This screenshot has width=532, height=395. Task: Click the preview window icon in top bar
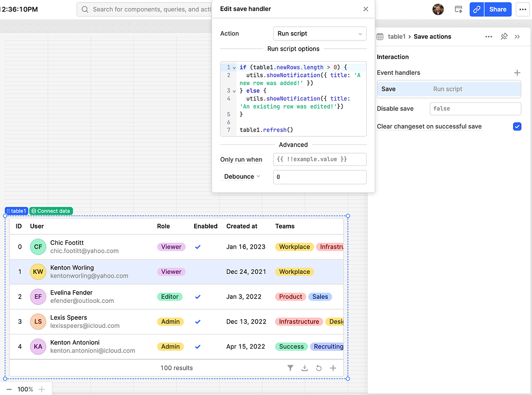click(458, 9)
